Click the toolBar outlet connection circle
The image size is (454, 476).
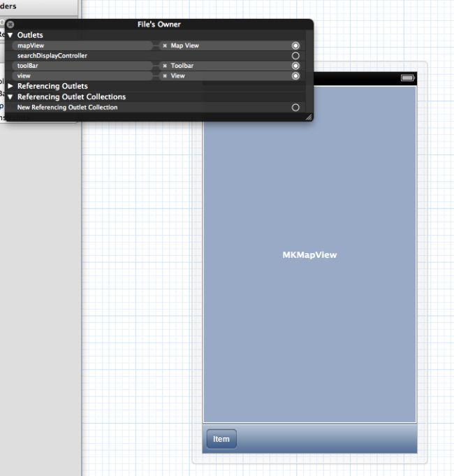tap(295, 66)
